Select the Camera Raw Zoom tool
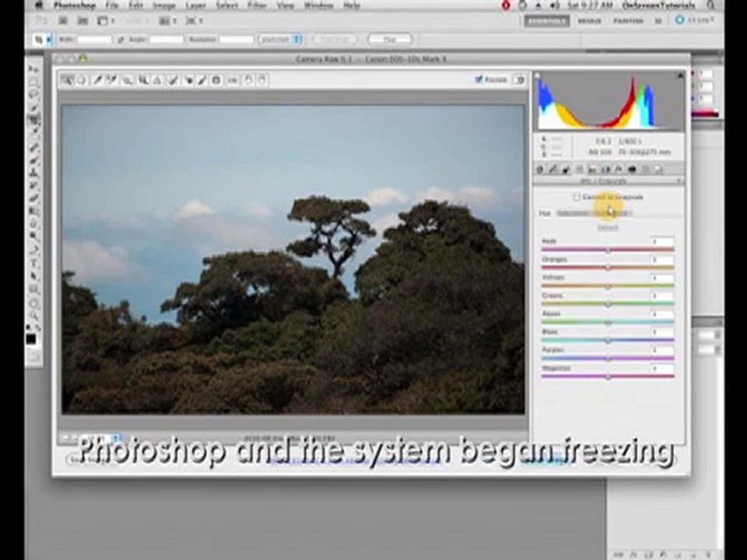 click(67, 80)
